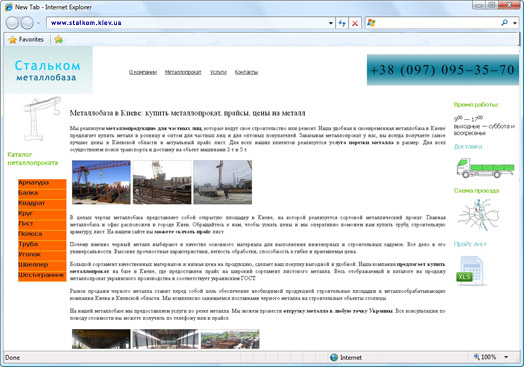This screenshot has height=367, width=524.
Task: Open the Favorites star button
Action: coord(26,39)
